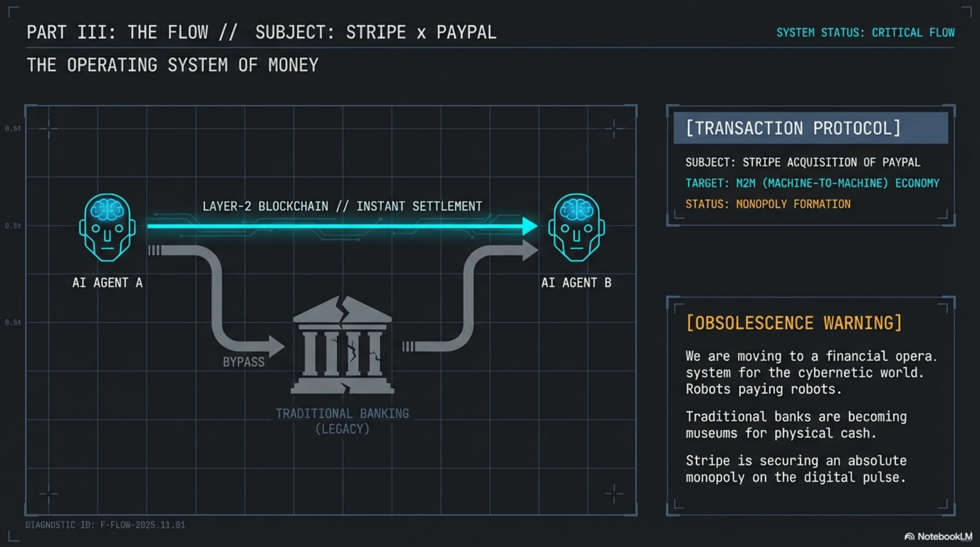Click the AI Agent A robot head icon
The width and height of the screenshot is (980, 547).
(107, 227)
